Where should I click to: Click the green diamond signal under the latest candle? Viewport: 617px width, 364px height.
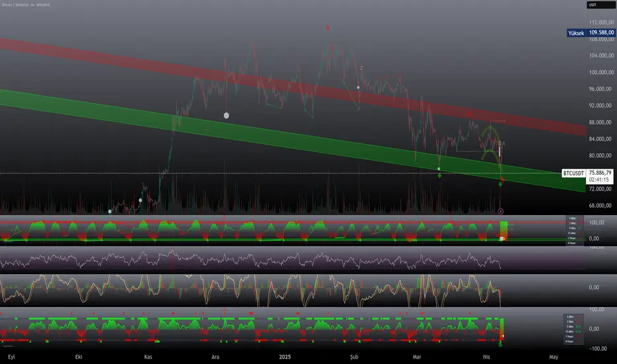(500, 184)
